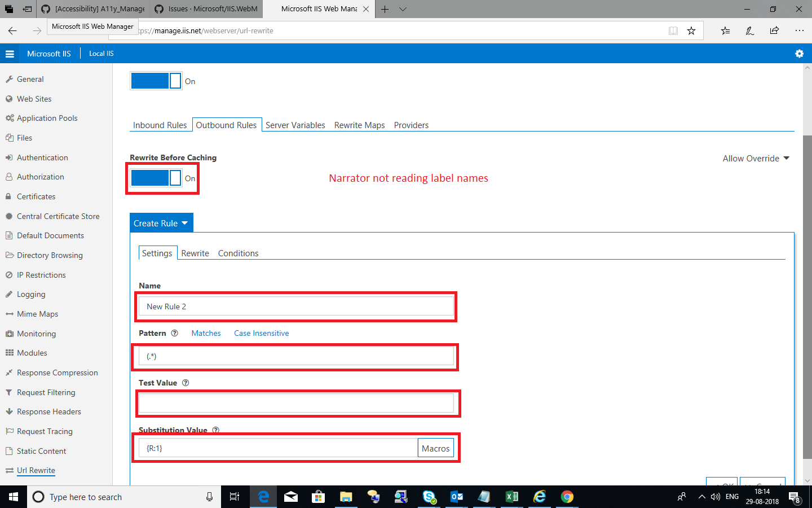
Task: Switch to the Server Variables tab
Action: (294, 125)
